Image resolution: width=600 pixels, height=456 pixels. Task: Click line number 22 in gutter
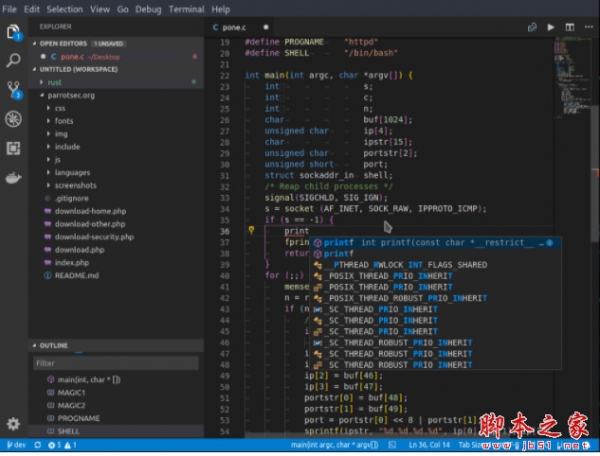(x=225, y=76)
